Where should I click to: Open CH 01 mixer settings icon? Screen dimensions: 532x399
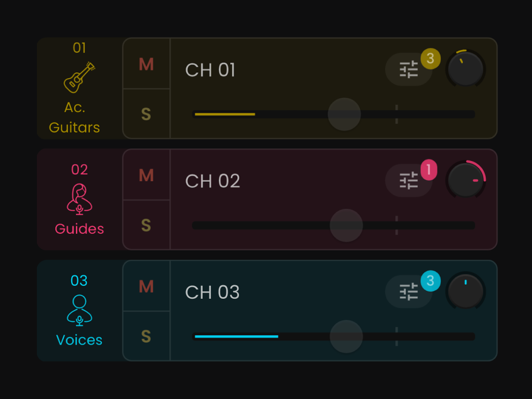click(x=408, y=70)
